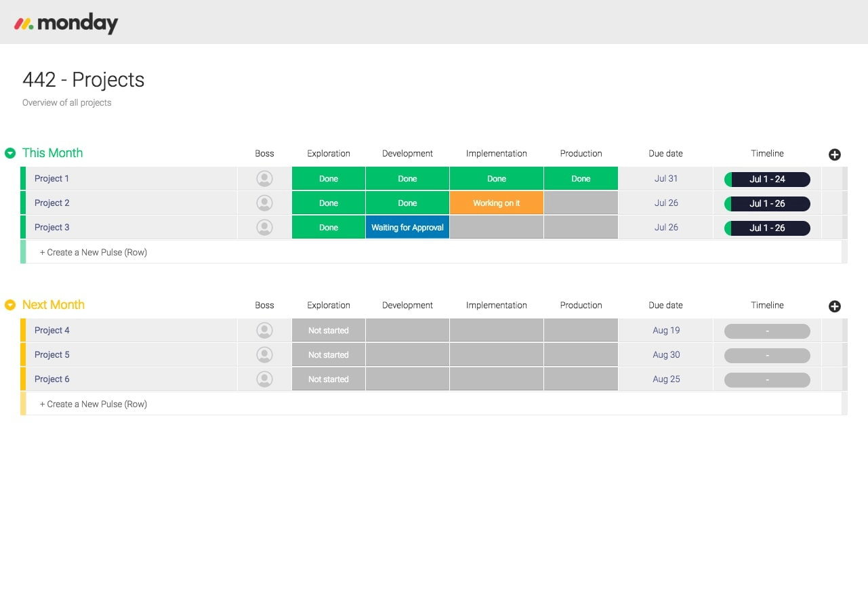Viewport: 868px width, 601px height.
Task: Click the Development column header in This Month
Action: pos(407,154)
